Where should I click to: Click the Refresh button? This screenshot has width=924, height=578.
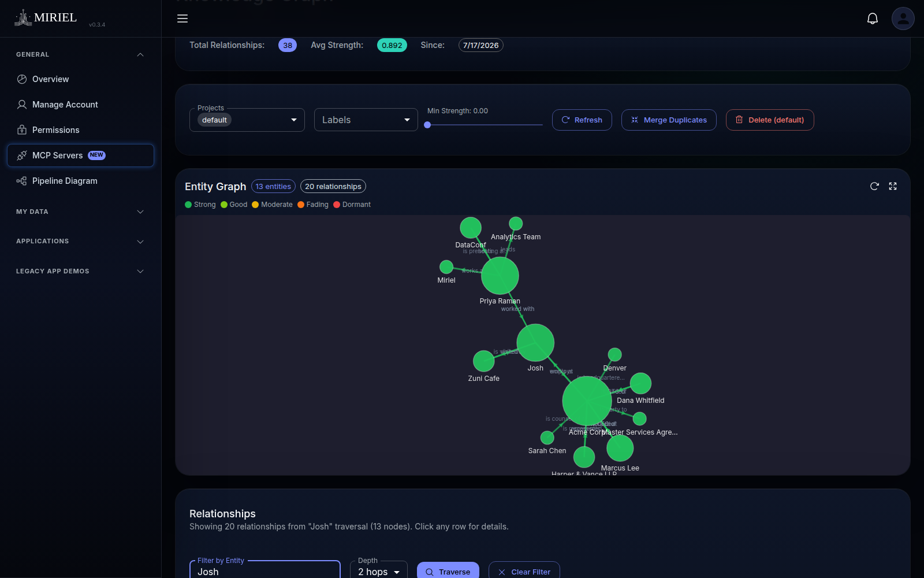pyautogui.click(x=582, y=120)
